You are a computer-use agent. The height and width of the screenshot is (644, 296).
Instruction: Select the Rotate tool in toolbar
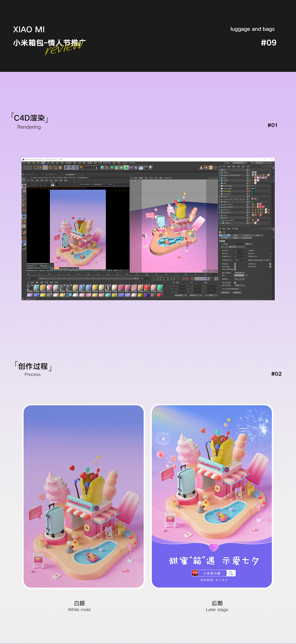(x=50, y=168)
